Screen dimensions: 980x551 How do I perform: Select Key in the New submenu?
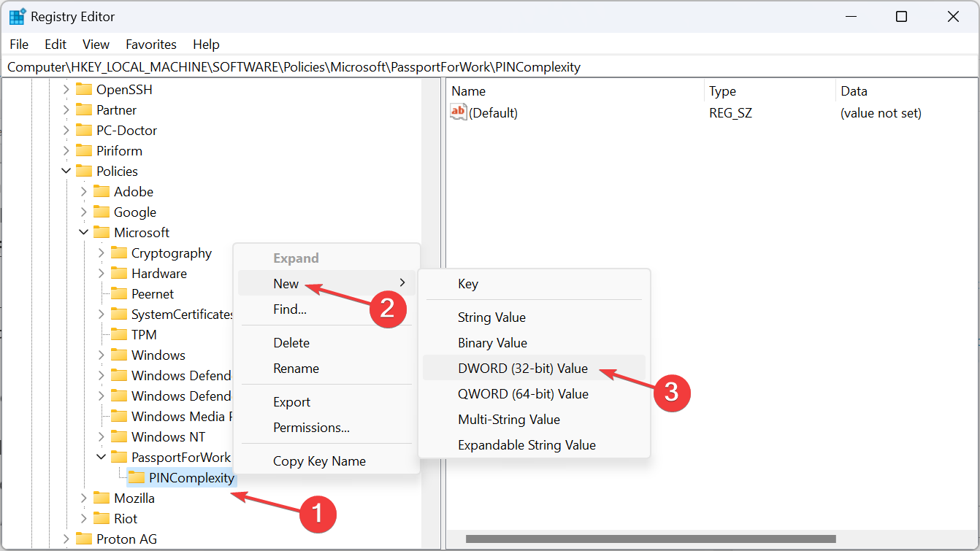coord(534,284)
